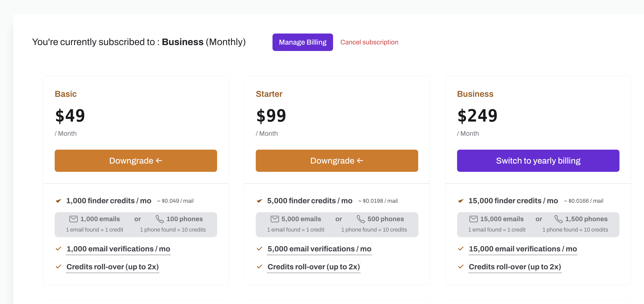
Task: Click Credits roll-over in the Business plan
Action: pyautogui.click(x=515, y=267)
